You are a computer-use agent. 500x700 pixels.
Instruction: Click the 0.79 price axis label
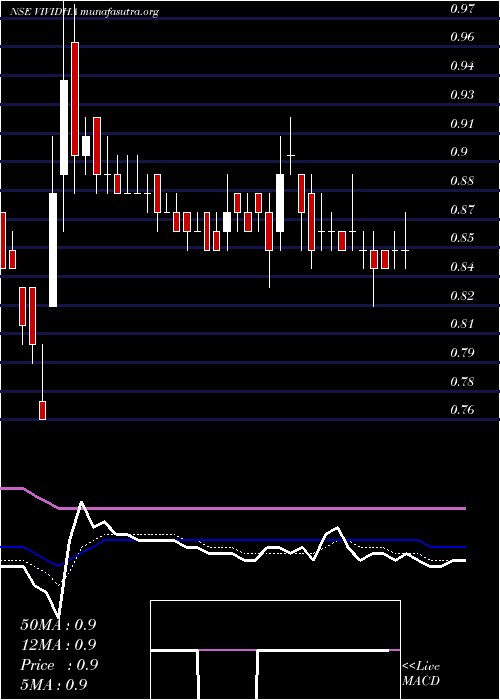462,353
